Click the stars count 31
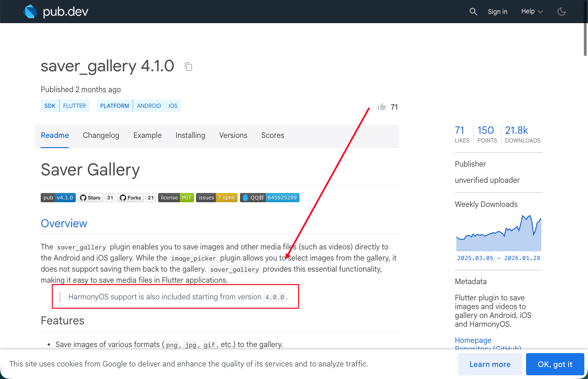 click(110, 198)
